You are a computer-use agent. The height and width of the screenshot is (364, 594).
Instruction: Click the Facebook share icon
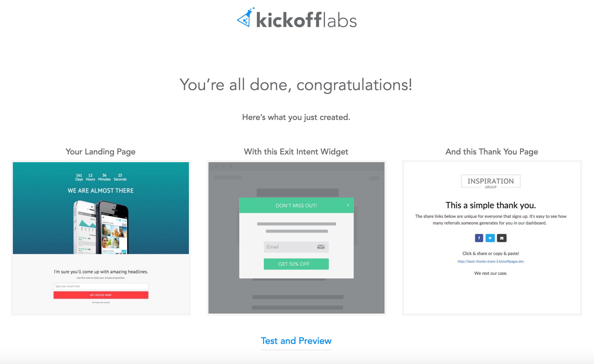pos(479,238)
